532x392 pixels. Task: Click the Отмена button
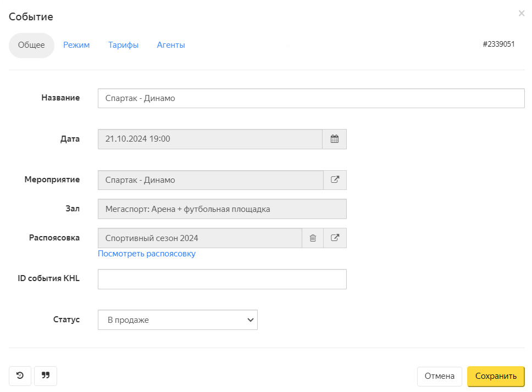coord(439,376)
